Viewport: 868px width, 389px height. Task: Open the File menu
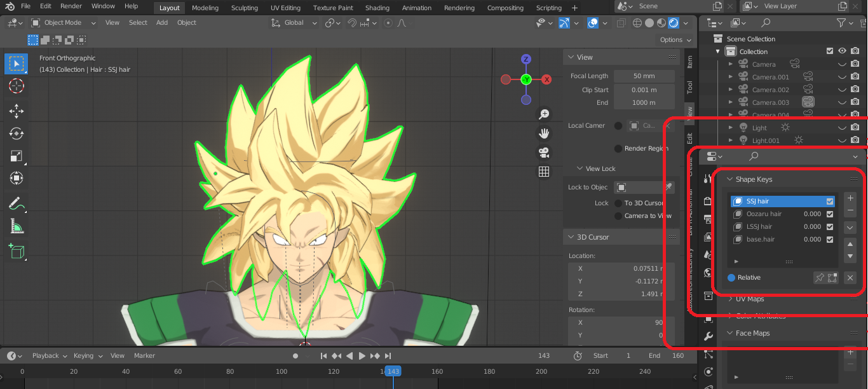tap(26, 6)
